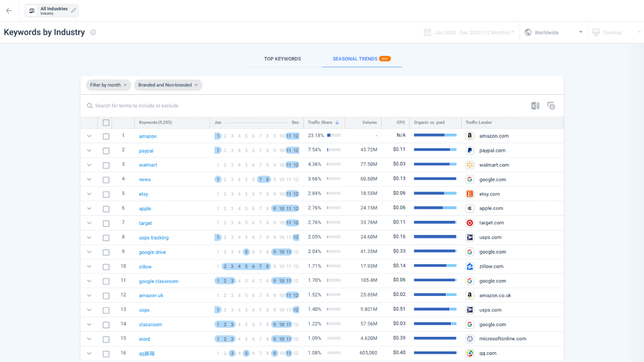Click traffic share bar for paypal
The image size is (644, 362).
[x=334, y=150]
